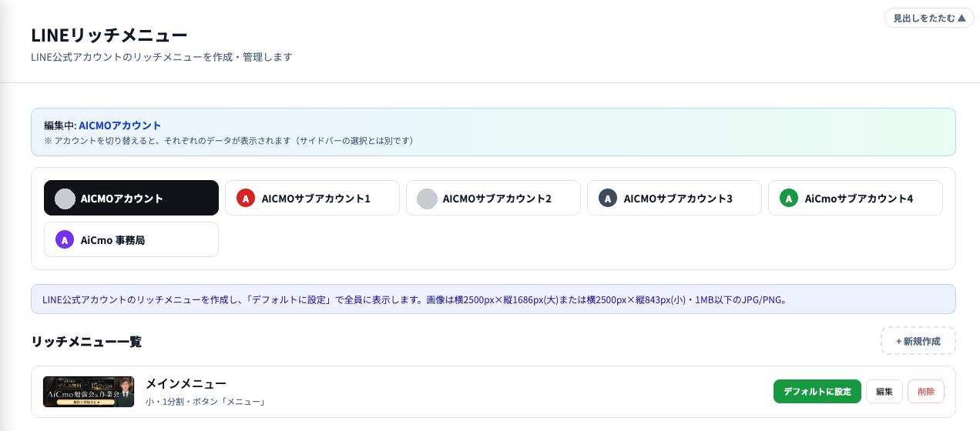This screenshot has height=431, width=980.
Task: Click the 小・1分割・ボタン「メニュー」 description
Action: [206, 402]
